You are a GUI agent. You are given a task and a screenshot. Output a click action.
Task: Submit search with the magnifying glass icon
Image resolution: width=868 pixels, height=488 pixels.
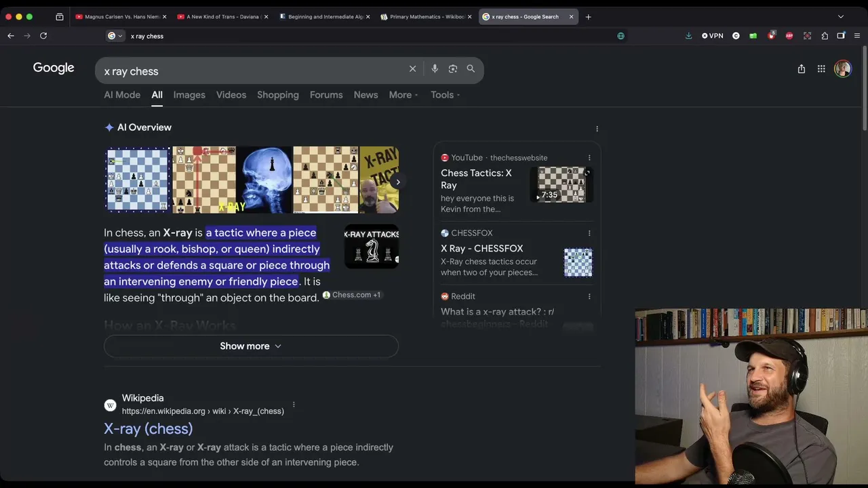(471, 68)
